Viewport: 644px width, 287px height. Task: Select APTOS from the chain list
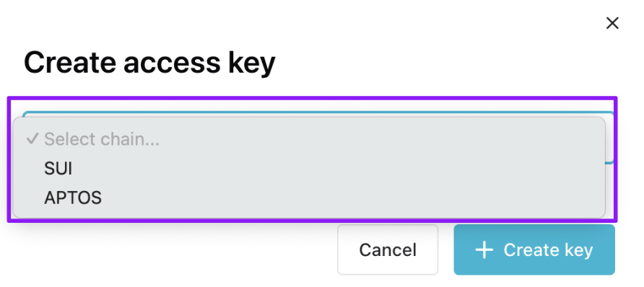tap(309, 198)
